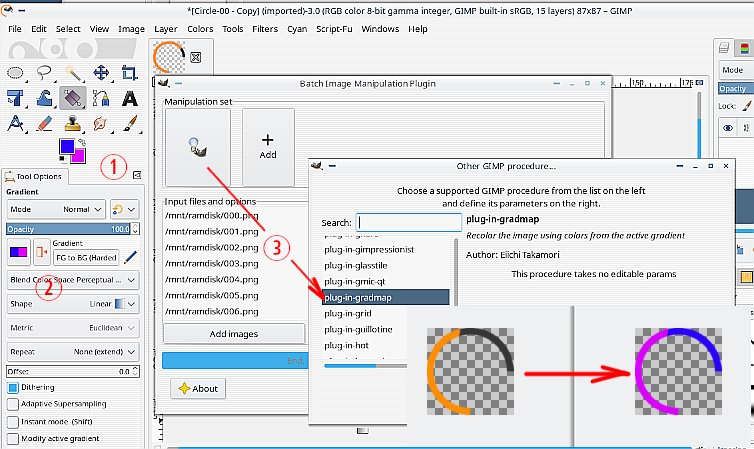Enable Modify active gradient checkbox

pos(13,438)
